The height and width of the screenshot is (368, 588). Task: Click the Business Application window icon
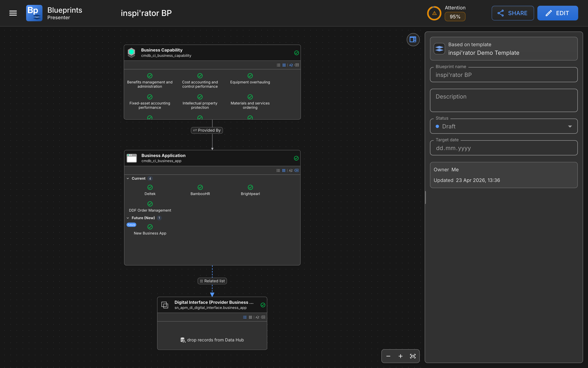132,158
